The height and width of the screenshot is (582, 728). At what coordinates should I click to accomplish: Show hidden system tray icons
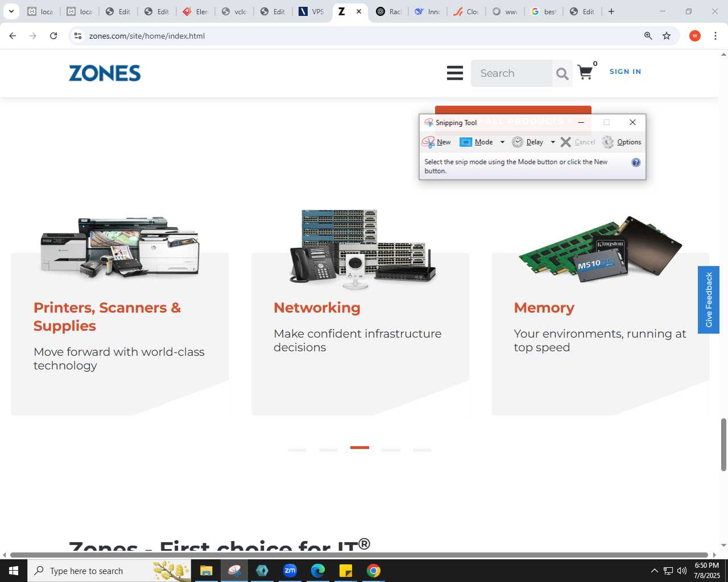coord(654,571)
